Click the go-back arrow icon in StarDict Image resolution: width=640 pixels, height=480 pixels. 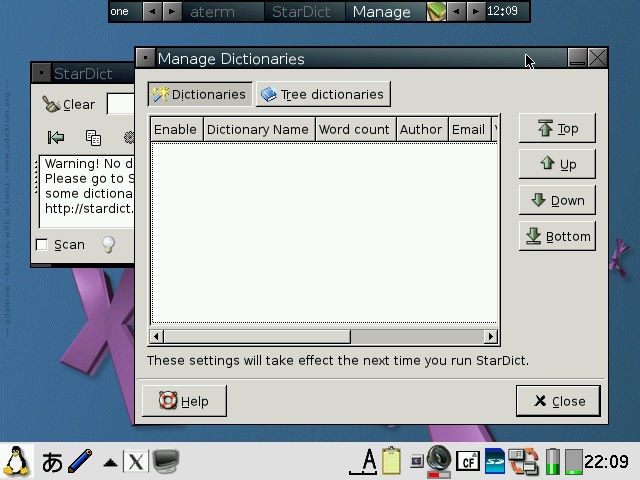(x=56, y=137)
